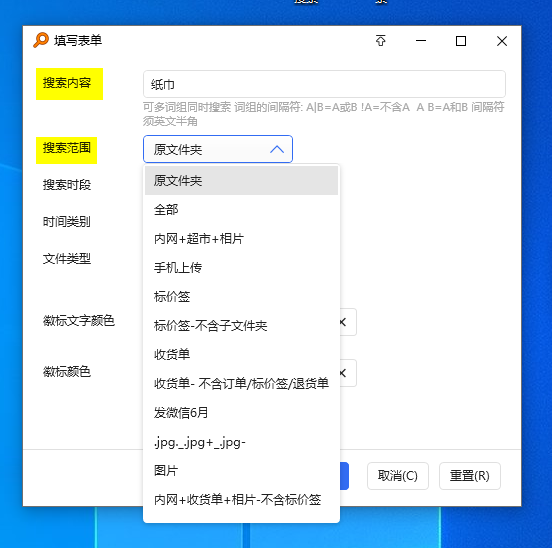This screenshot has height=548, width=552.
Task: Click the pin-to-top icon in title bar
Action: [x=381, y=41]
